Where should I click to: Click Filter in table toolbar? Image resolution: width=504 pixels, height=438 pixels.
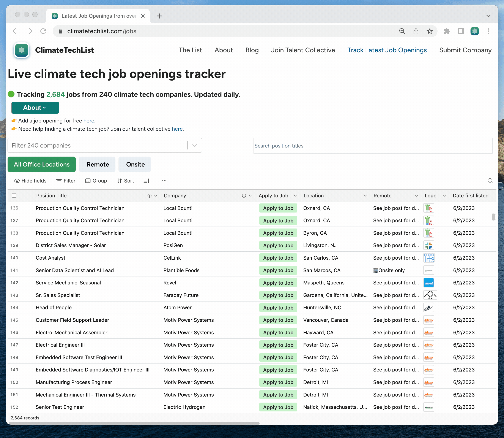pos(66,181)
